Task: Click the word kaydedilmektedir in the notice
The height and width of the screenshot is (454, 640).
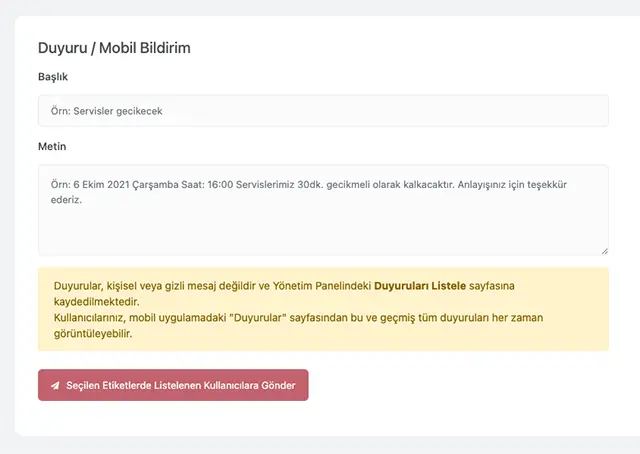Action: point(96,302)
